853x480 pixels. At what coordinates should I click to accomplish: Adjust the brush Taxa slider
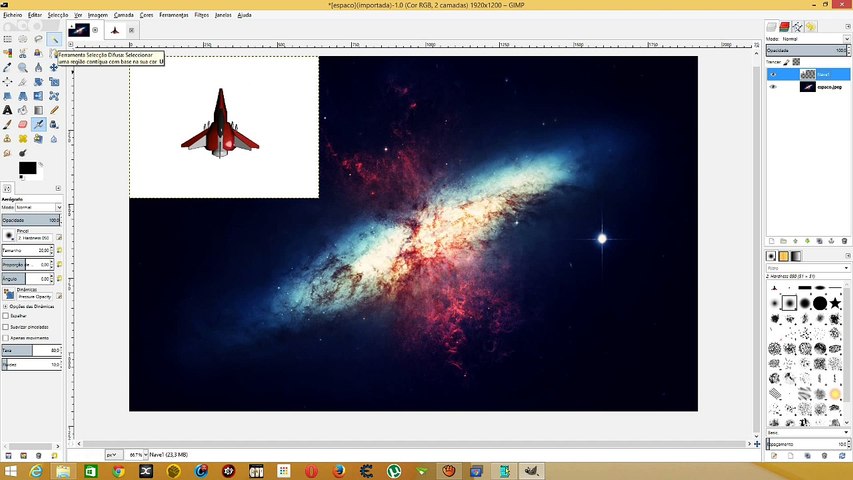[x=31, y=350]
